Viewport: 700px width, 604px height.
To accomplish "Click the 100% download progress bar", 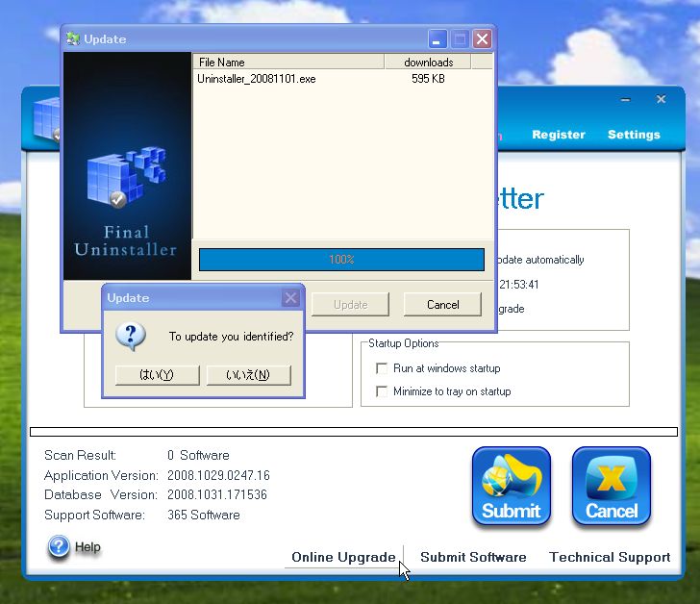I will (341, 260).
